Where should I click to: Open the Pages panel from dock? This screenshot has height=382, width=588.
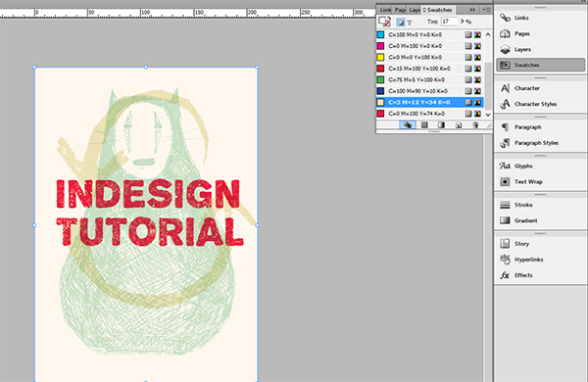540,33
